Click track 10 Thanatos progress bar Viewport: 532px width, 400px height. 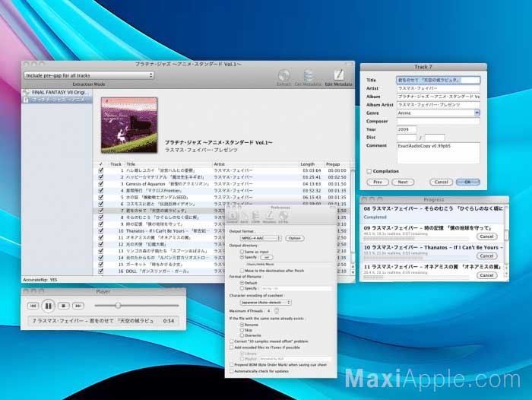pos(416,258)
